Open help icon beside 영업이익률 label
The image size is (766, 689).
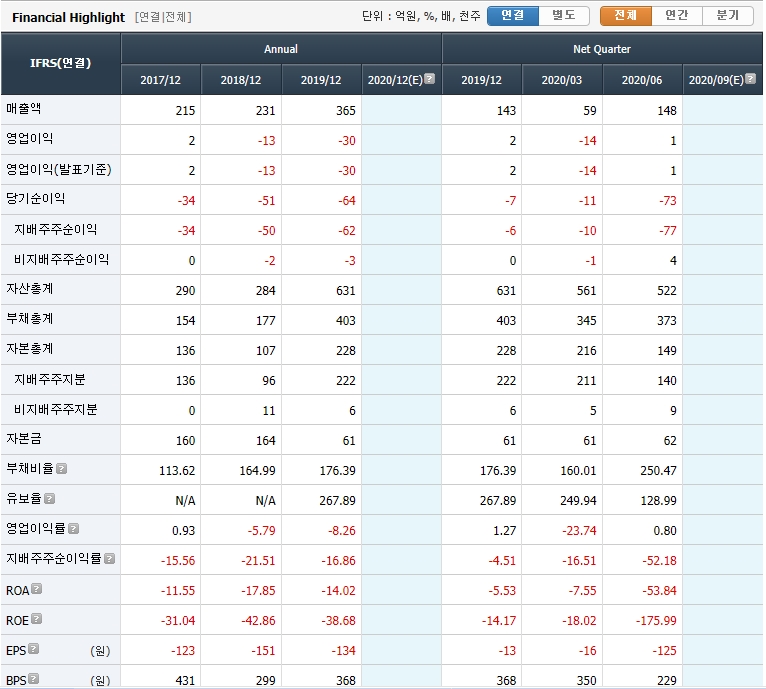point(73,529)
